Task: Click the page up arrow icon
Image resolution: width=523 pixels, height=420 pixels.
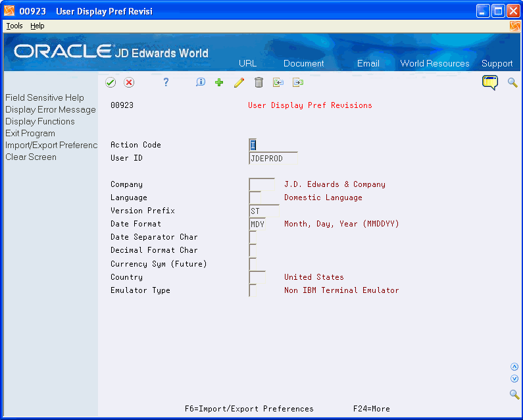Action: [x=514, y=367]
